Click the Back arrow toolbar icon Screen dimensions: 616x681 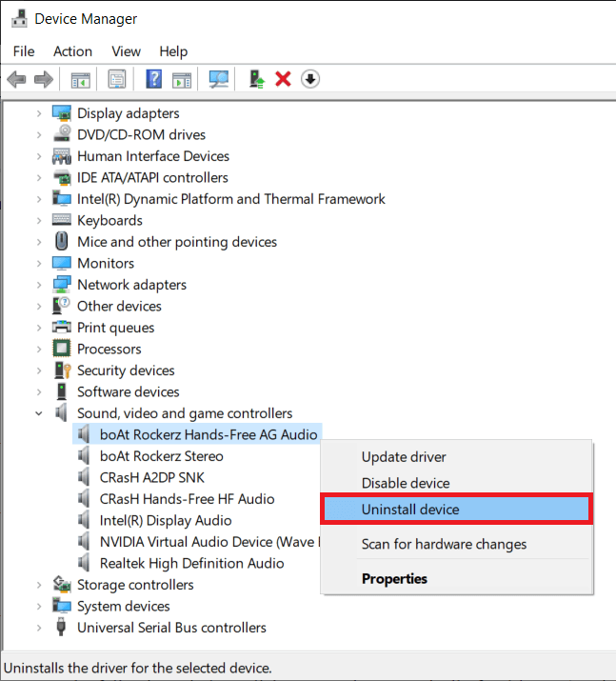17,79
